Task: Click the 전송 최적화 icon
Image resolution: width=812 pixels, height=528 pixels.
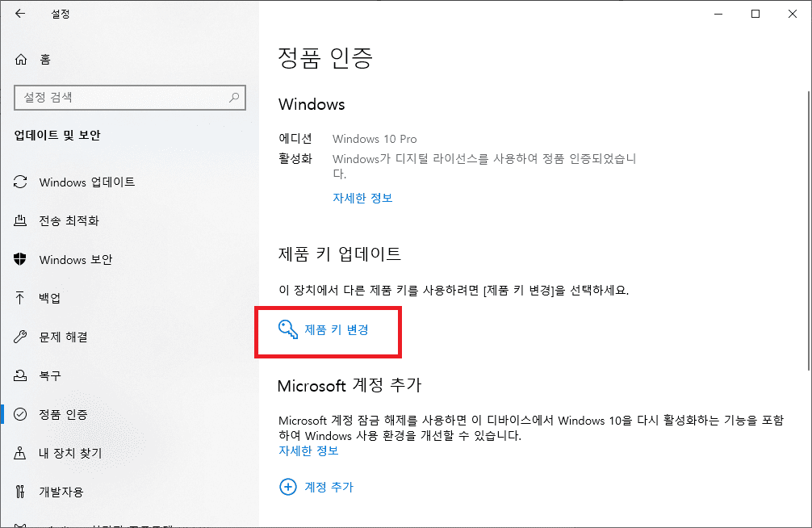Action: click(x=20, y=220)
